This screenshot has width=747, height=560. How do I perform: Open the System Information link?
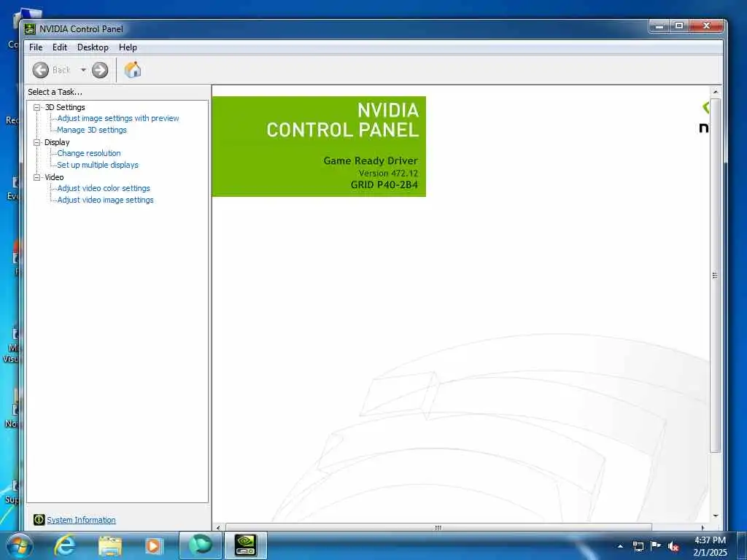coord(81,520)
